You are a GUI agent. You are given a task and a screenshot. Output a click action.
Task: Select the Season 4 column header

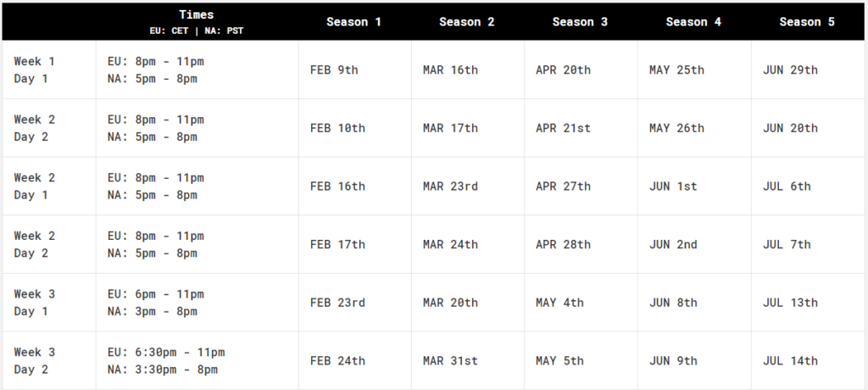click(693, 21)
